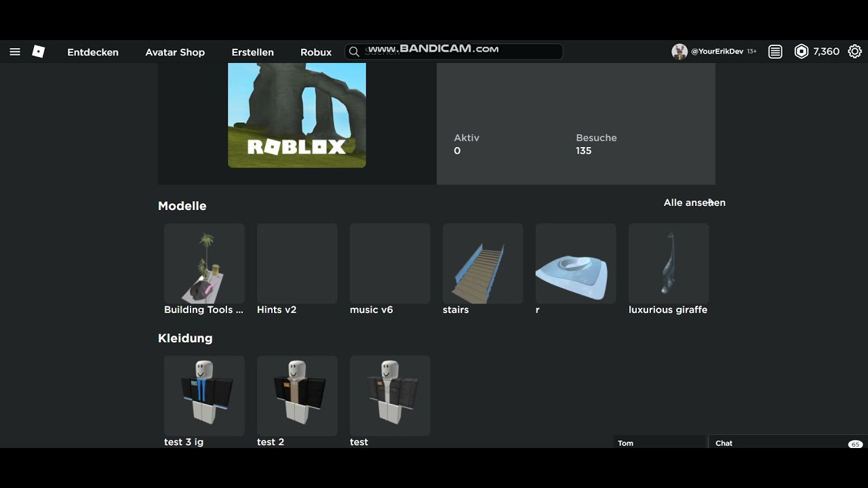
Task: Click the Kleidung section heading
Action: pos(185,338)
